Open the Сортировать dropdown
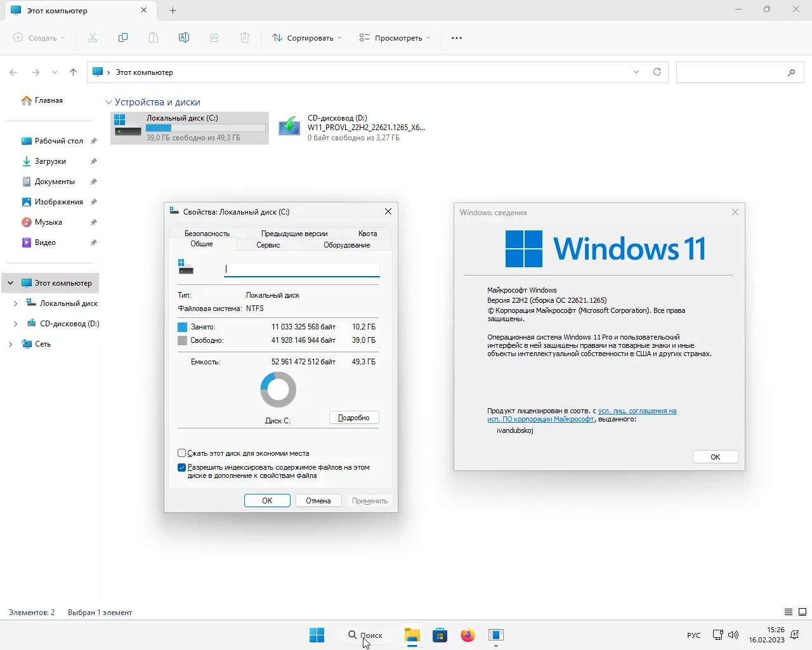The height and width of the screenshot is (650, 812). point(307,37)
